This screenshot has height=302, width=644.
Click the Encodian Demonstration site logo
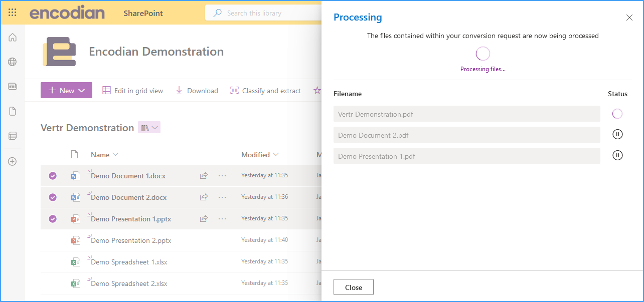click(60, 52)
